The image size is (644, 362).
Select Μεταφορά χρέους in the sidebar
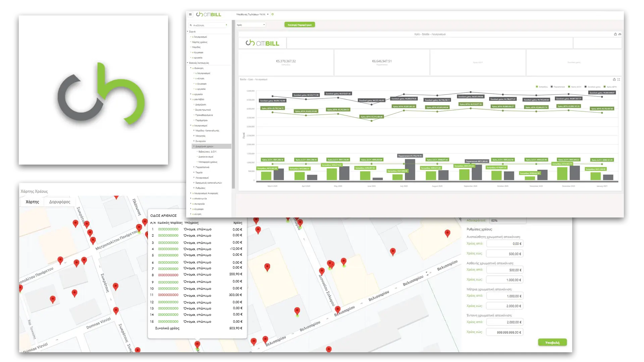coord(208,162)
